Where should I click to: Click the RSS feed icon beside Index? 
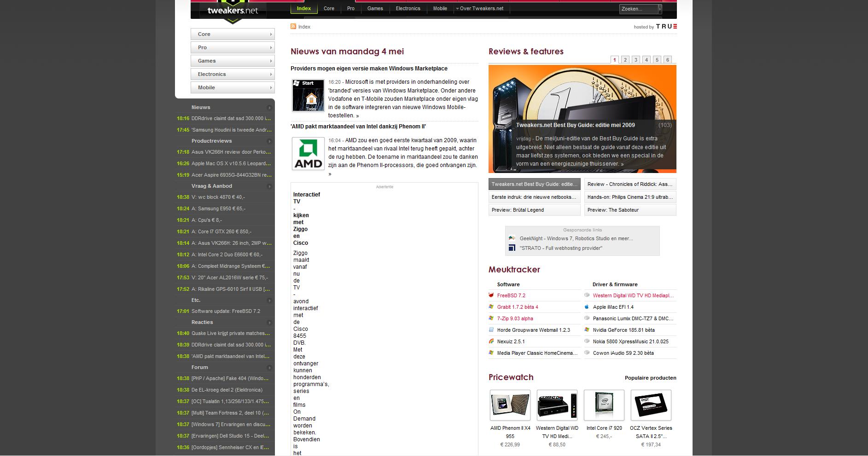tap(293, 27)
